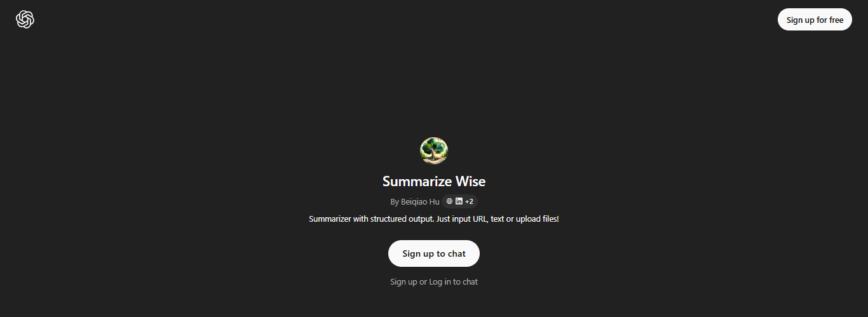
Task: Expand the +2 additional author links badge
Action: pos(469,201)
